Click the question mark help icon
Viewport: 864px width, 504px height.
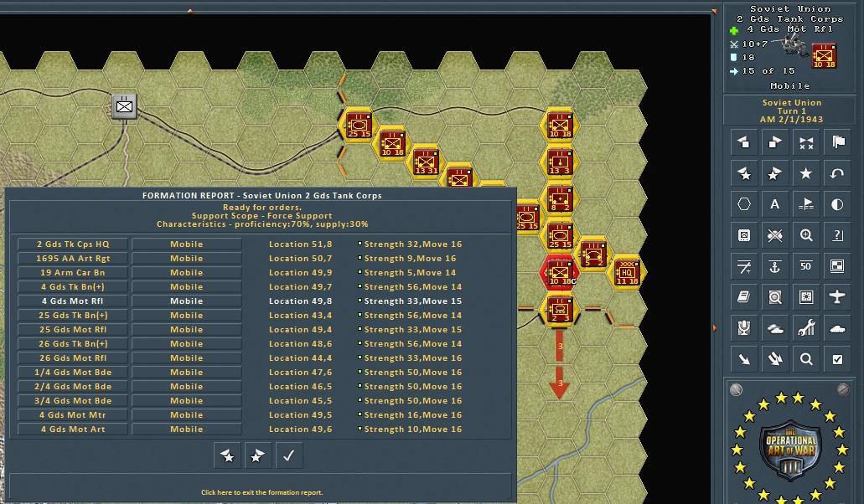click(x=837, y=235)
